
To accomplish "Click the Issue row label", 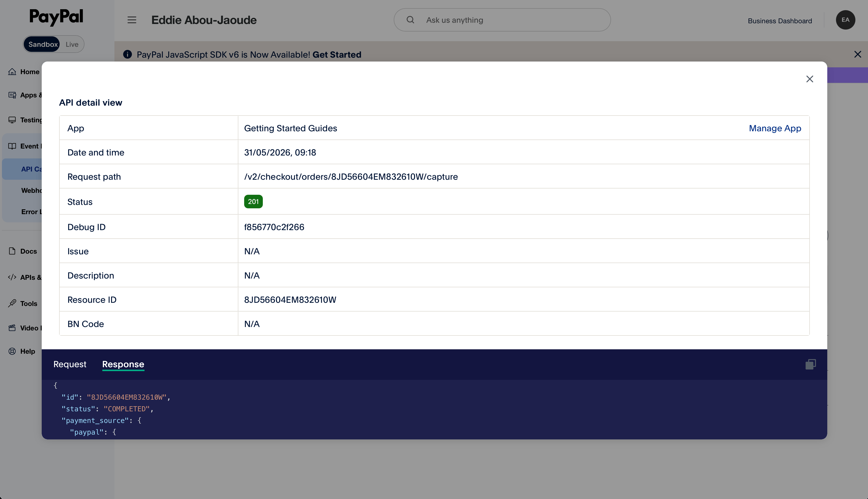I will click(78, 251).
